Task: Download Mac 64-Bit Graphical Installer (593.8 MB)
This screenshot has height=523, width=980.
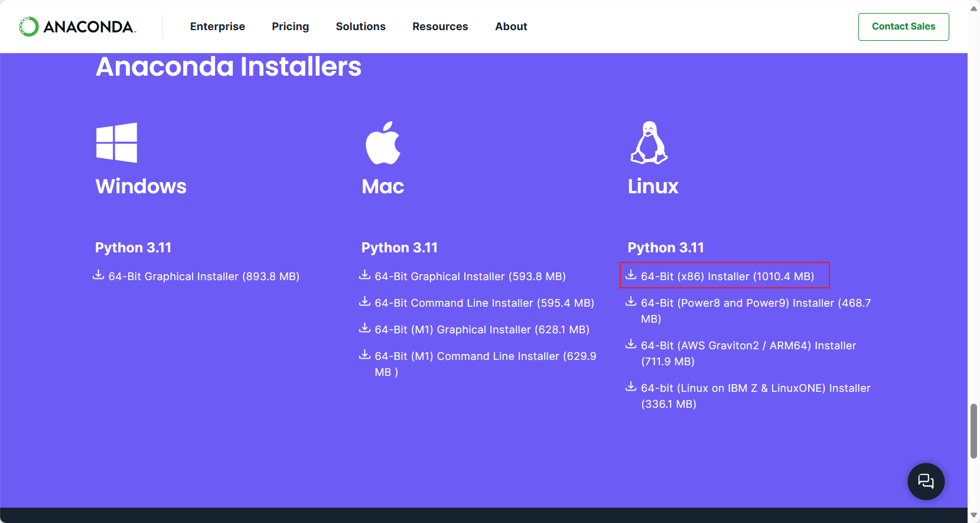Action: pyautogui.click(x=470, y=277)
